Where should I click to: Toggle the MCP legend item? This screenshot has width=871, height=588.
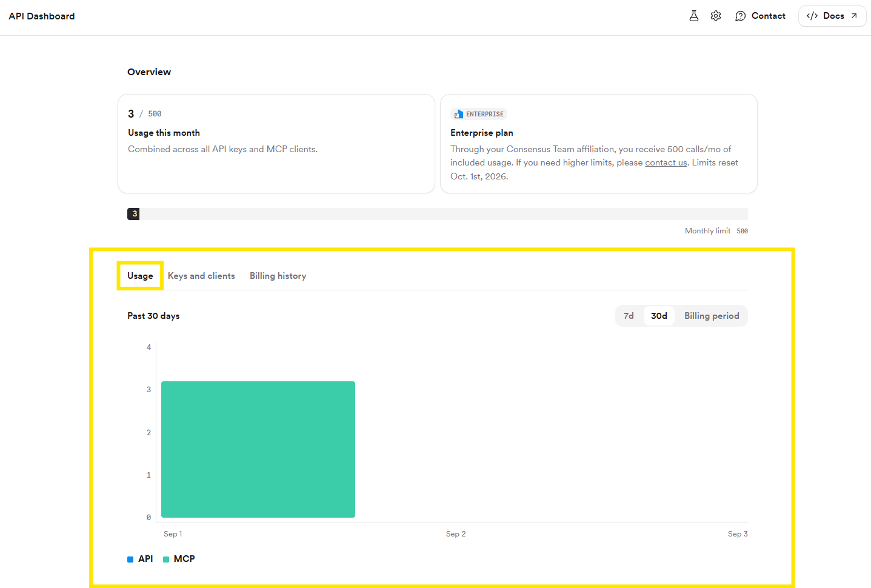click(x=179, y=559)
